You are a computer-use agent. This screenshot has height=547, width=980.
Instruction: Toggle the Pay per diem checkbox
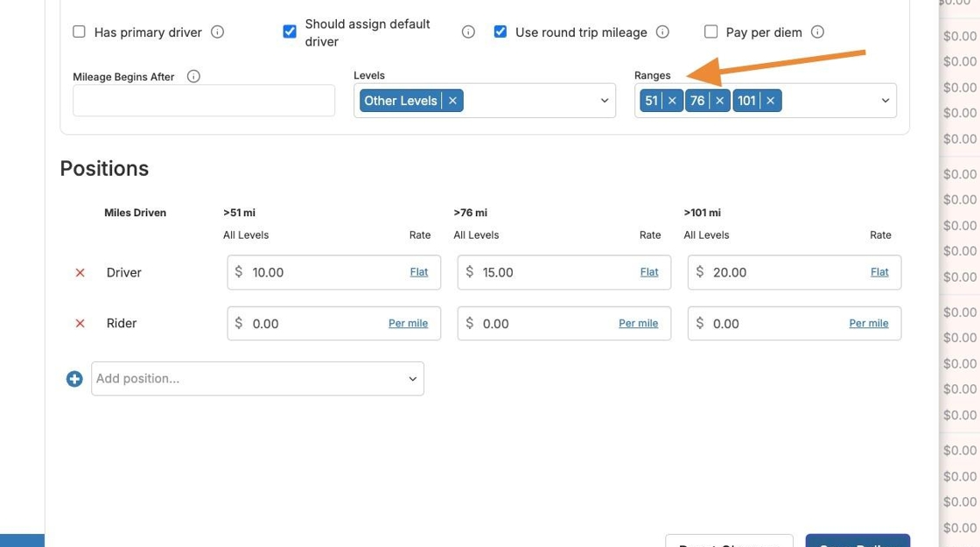[x=710, y=32]
